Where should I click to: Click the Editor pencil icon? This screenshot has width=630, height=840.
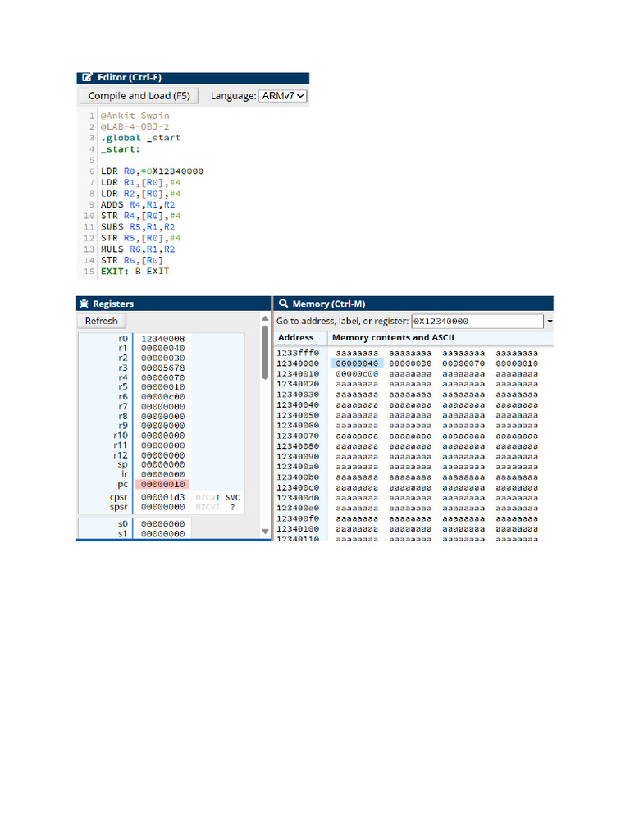pyautogui.click(x=87, y=78)
